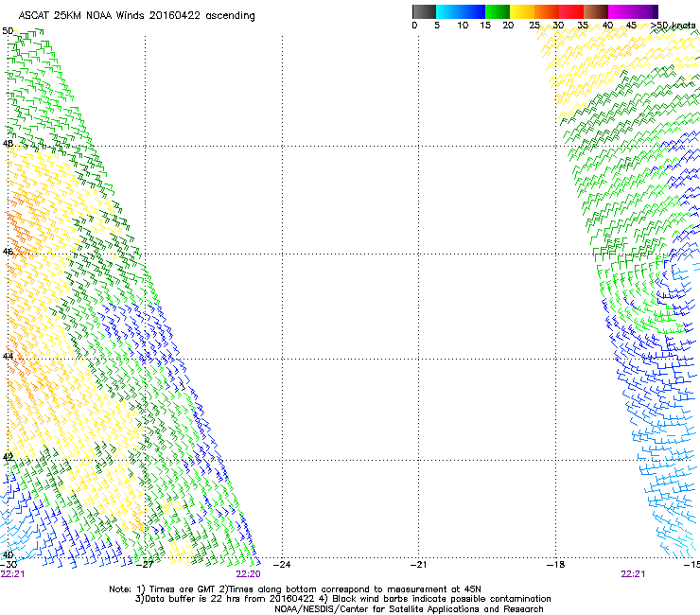Click the brown 35-40 knots legend segment
This screenshot has width=700, height=615.
pos(596,11)
